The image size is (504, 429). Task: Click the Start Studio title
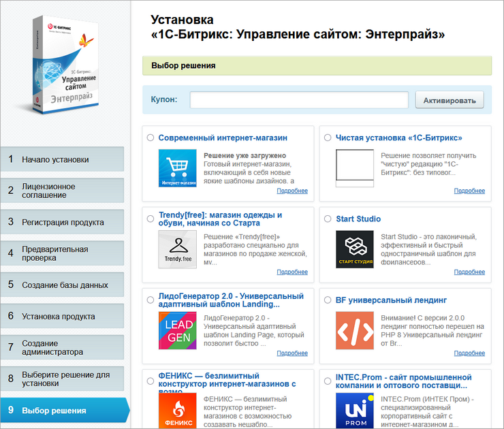coord(358,219)
